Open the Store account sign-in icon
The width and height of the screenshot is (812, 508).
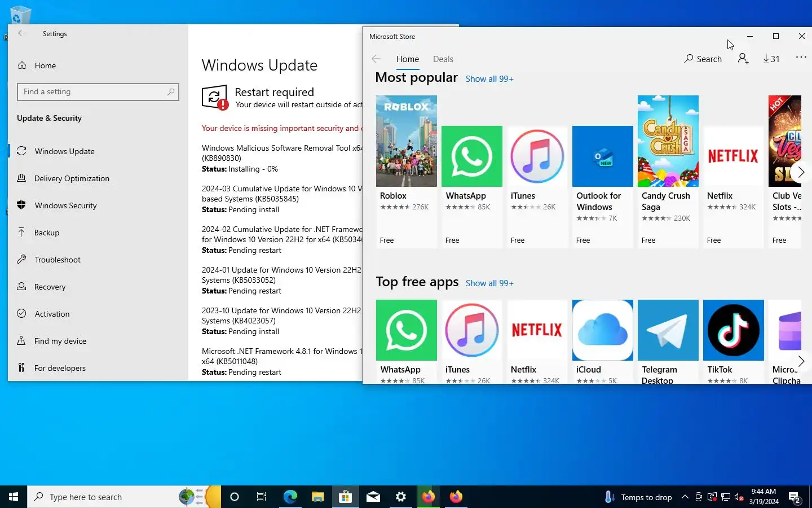[x=743, y=59]
